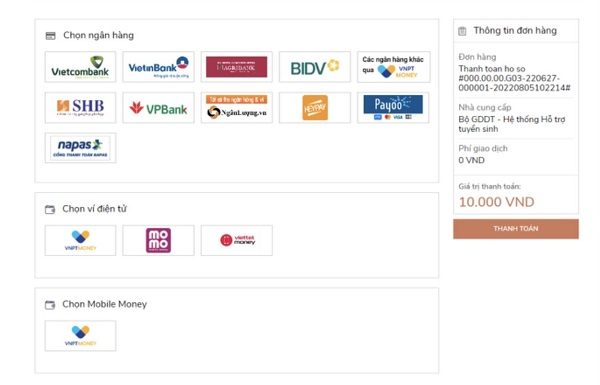The width and height of the screenshot is (600, 385).
Task: Select the BIDV bank tile
Action: click(315, 67)
